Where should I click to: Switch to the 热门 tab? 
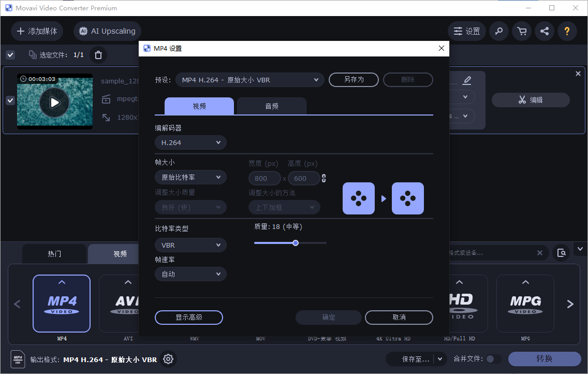[54, 253]
